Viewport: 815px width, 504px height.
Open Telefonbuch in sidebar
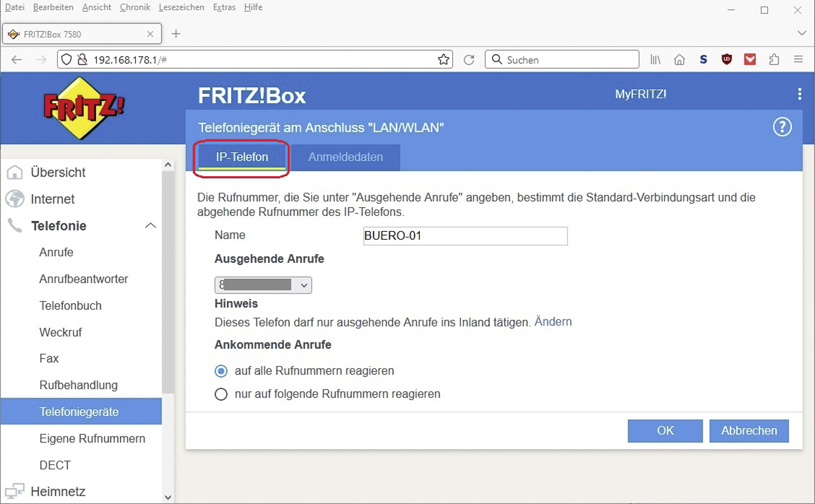point(71,306)
